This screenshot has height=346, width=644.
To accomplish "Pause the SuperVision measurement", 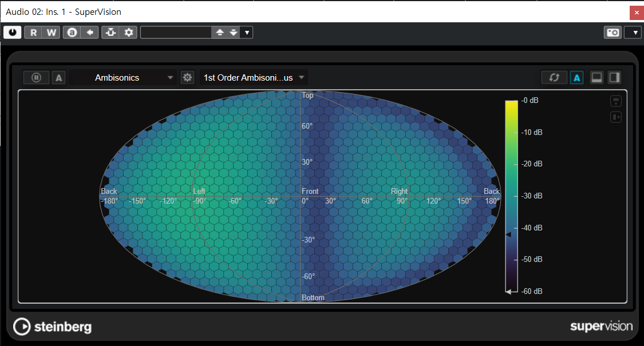I will pyautogui.click(x=37, y=78).
